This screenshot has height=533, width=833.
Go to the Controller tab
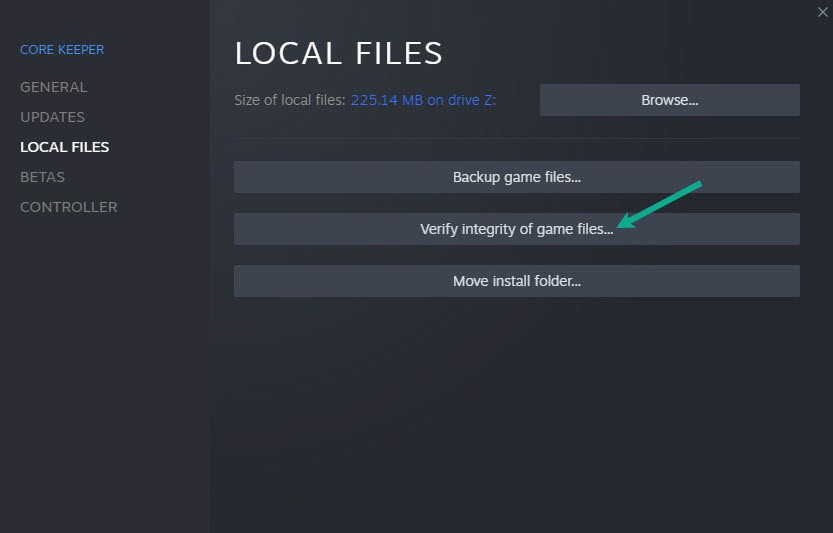coord(69,207)
